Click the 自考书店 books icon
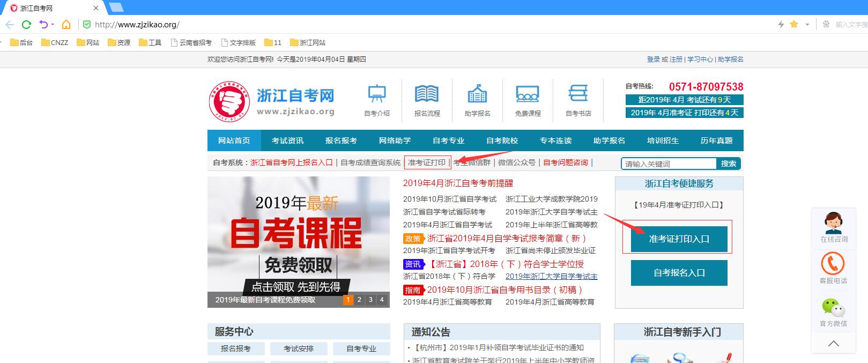 click(578, 94)
